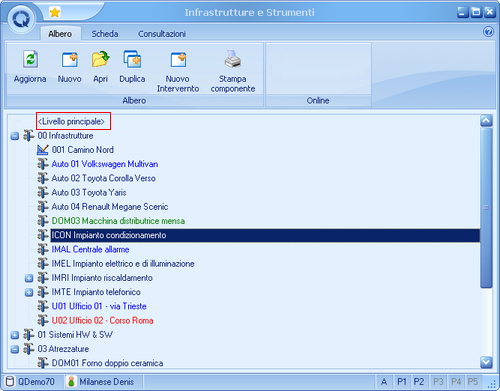Click the icon beside U02 Ufficio 02
500x391 pixels.
pyautogui.click(x=43, y=320)
